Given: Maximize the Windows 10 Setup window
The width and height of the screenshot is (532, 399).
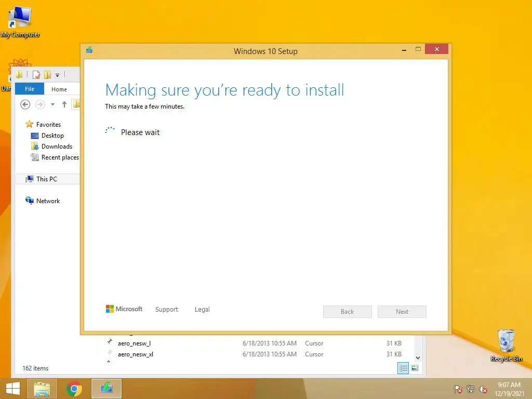Looking at the screenshot, I should [418, 49].
